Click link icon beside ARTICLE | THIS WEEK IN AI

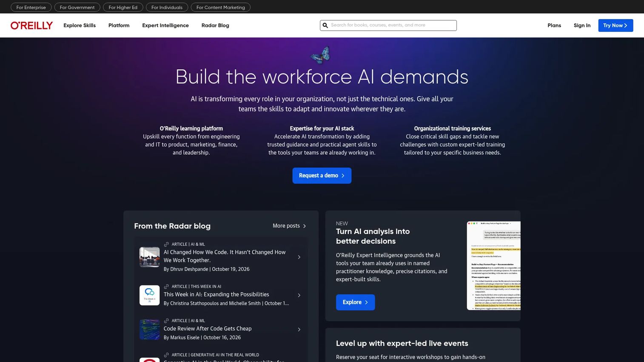click(x=166, y=286)
